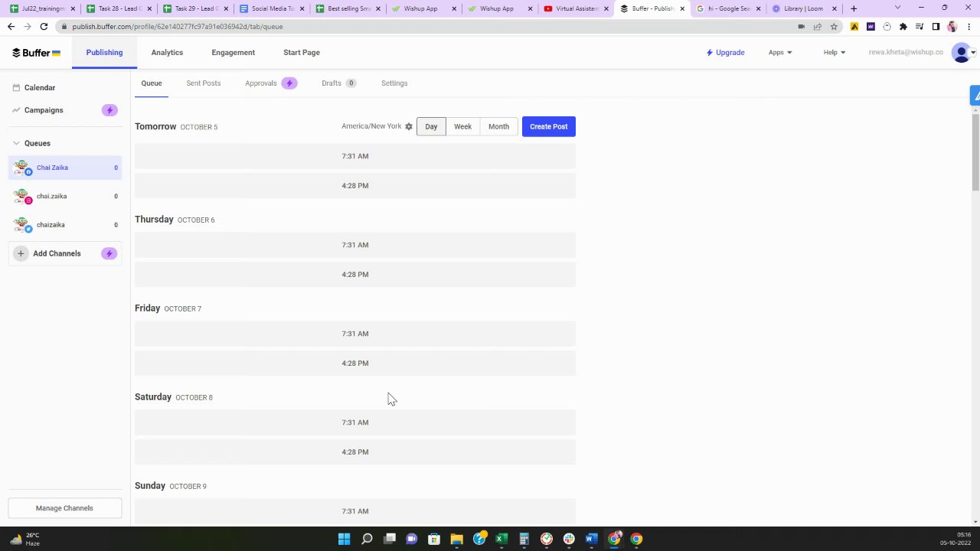Click the Manage Channels button
This screenshot has height=551, width=980.
coord(64,508)
